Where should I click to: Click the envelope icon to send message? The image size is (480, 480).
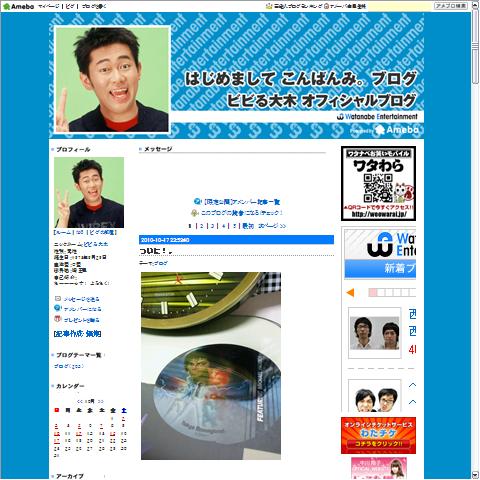pyautogui.click(x=58, y=298)
